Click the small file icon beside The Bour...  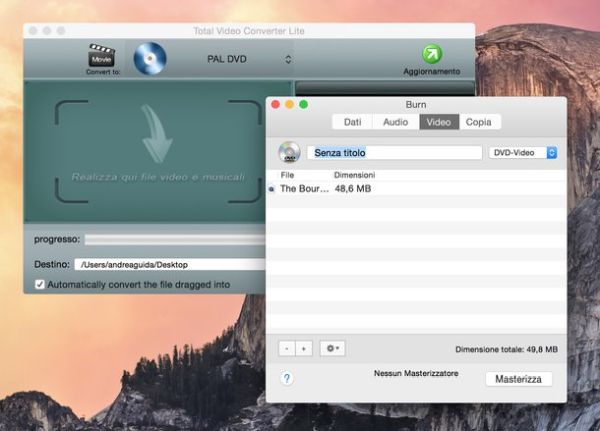[272, 189]
